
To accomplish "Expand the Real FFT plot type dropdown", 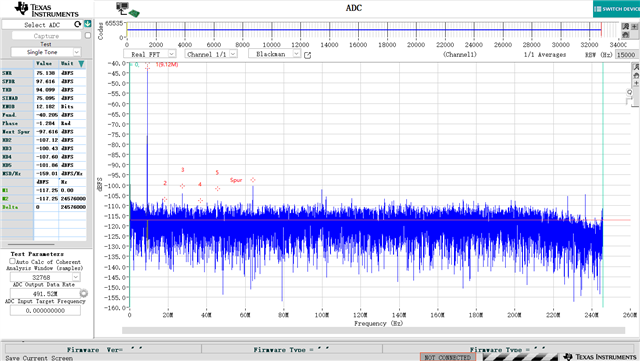I will (x=149, y=54).
